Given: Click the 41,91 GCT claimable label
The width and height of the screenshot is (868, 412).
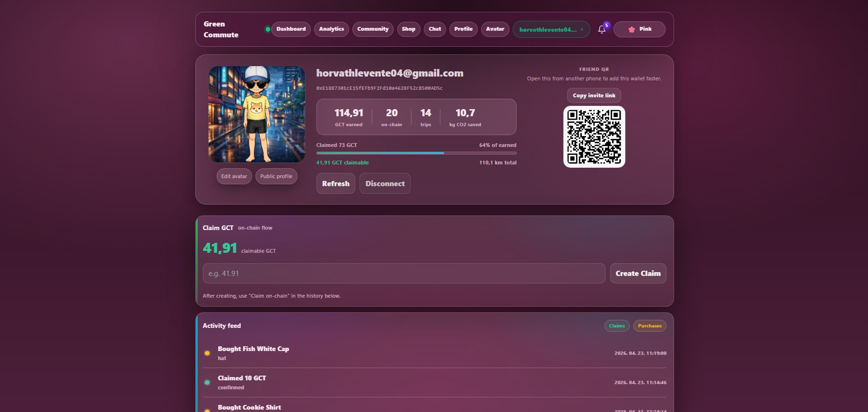Looking at the screenshot, I should (342, 163).
